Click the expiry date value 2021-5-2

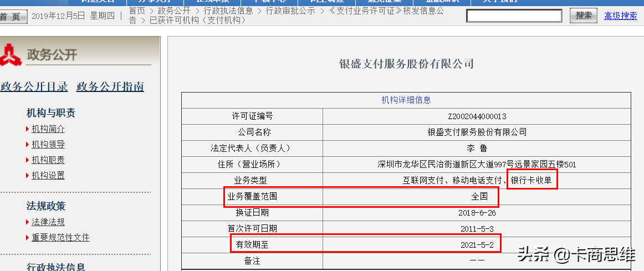pyautogui.click(x=477, y=245)
